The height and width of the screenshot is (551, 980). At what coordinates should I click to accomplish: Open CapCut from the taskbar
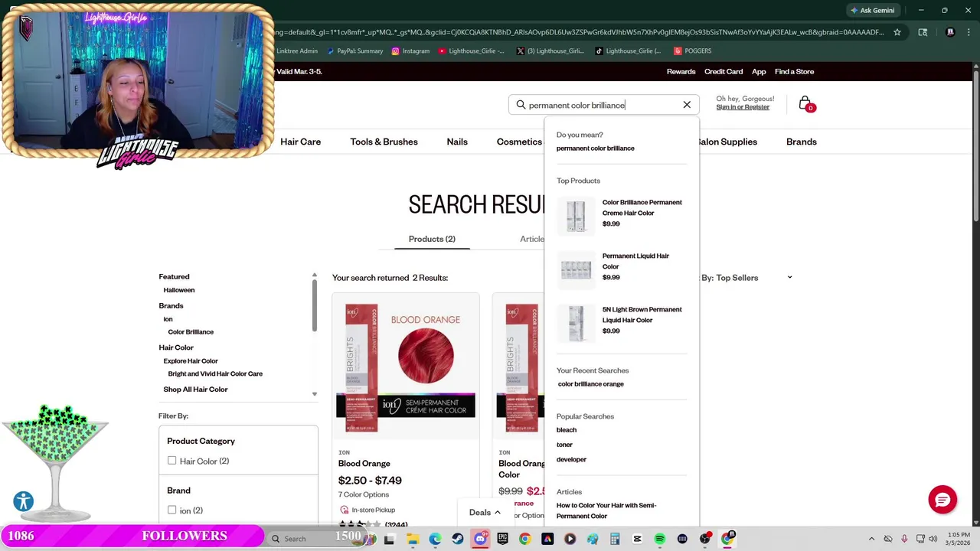point(637,539)
